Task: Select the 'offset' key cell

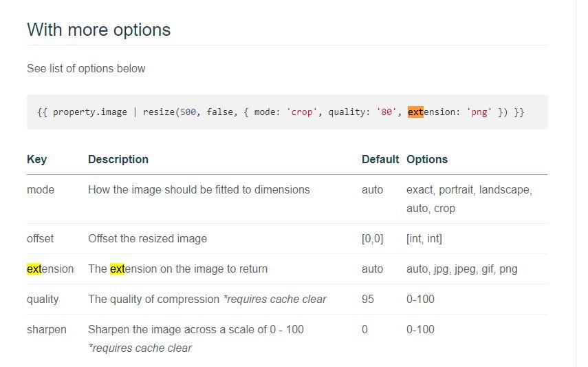Action: coord(40,238)
